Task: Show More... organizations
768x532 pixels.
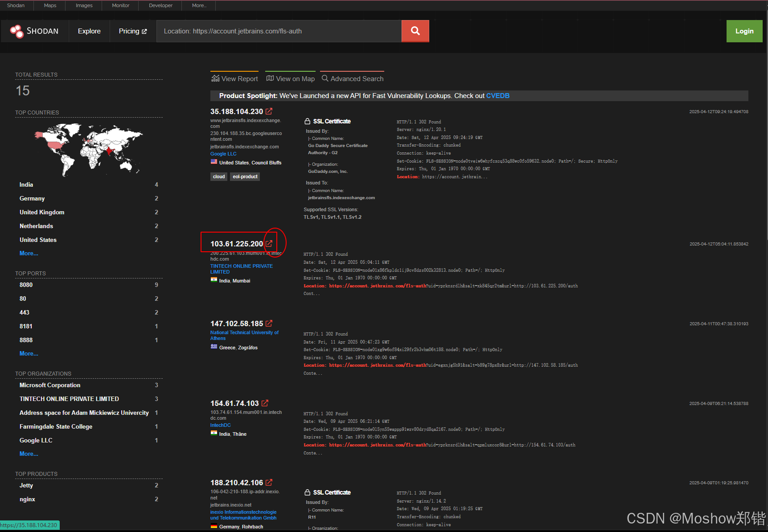Action: point(29,454)
